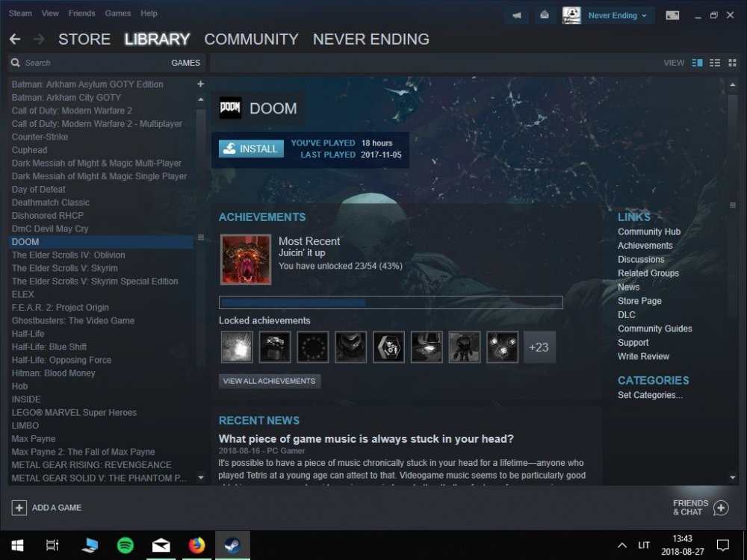Open the Help menu
747x560 pixels.
(x=149, y=13)
